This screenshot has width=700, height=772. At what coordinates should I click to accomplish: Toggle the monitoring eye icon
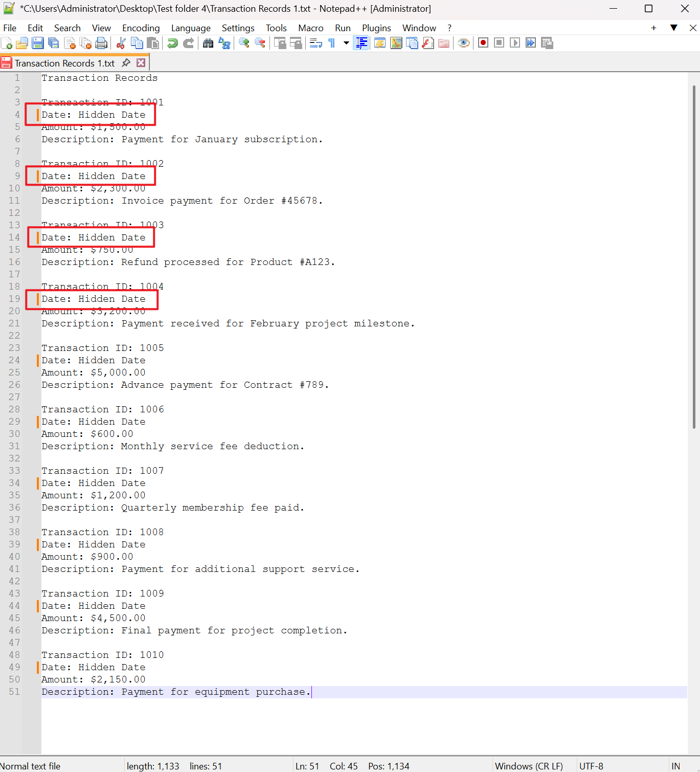tap(464, 43)
